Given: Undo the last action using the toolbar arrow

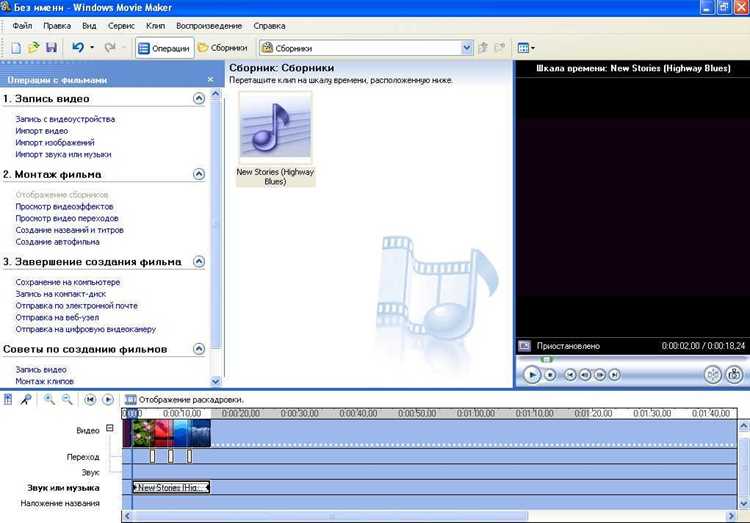Looking at the screenshot, I should click(78, 47).
